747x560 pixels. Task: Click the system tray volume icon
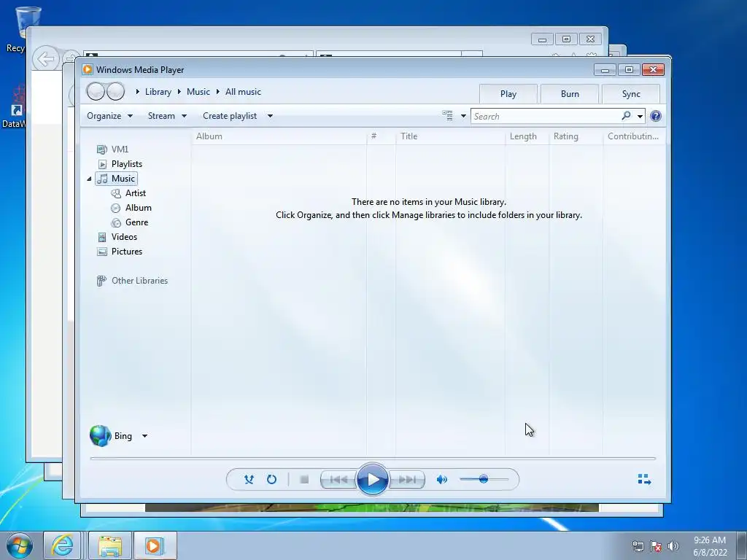point(673,546)
